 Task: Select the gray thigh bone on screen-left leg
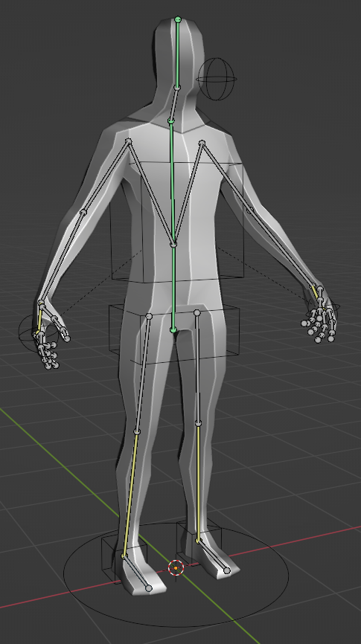[x=143, y=374]
